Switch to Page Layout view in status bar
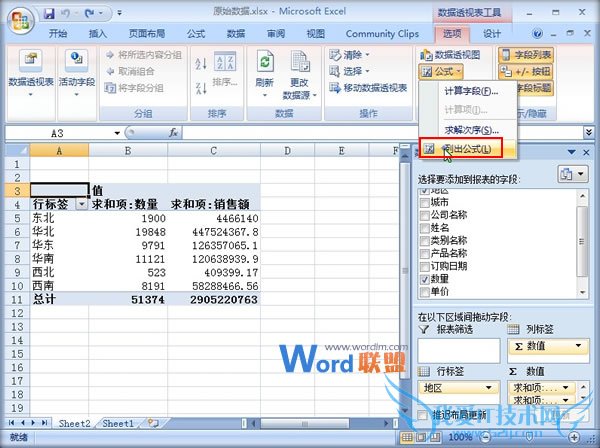600x448 pixels. tap(421, 437)
